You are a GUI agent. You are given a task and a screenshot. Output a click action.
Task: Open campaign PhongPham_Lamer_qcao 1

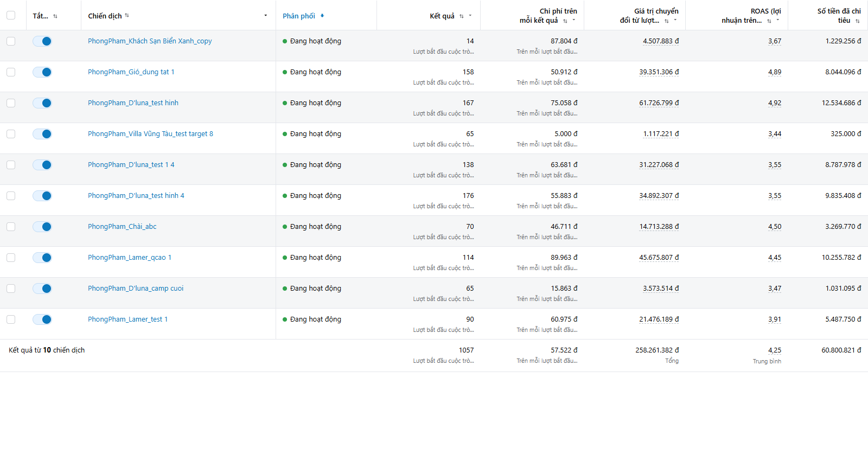tap(130, 258)
